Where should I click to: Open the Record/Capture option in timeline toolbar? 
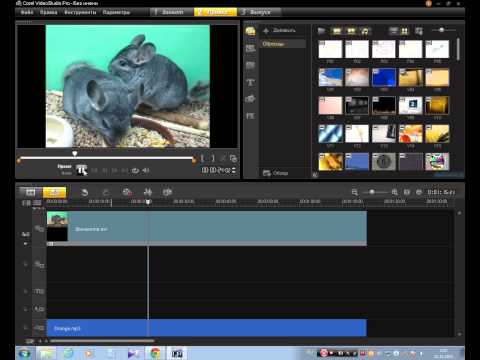pos(127,192)
